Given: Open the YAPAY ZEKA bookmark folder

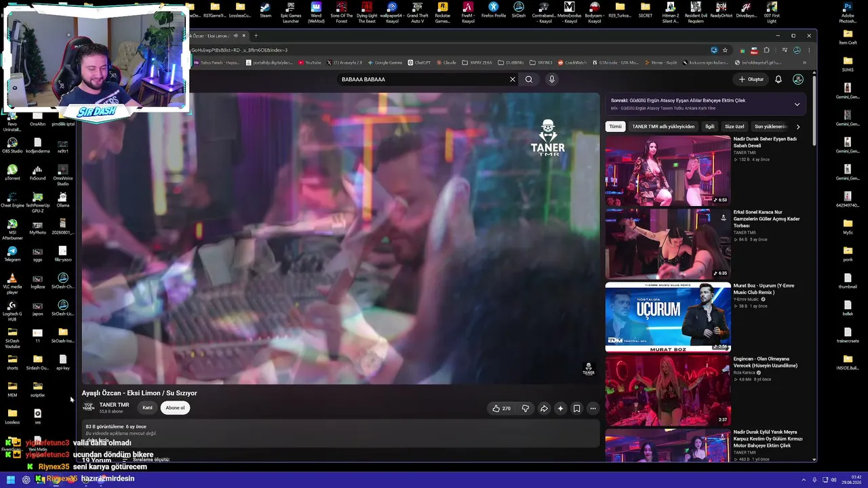Looking at the screenshot, I should coord(477,62).
